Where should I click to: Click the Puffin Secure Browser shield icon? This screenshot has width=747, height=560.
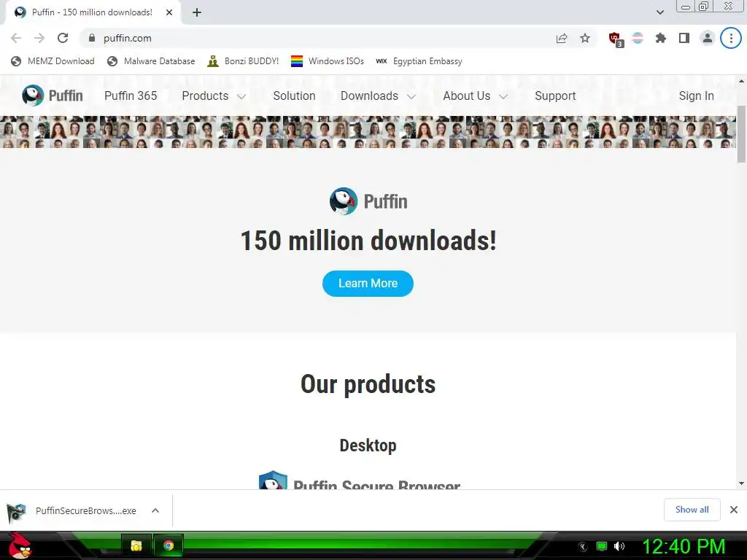click(273, 481)
